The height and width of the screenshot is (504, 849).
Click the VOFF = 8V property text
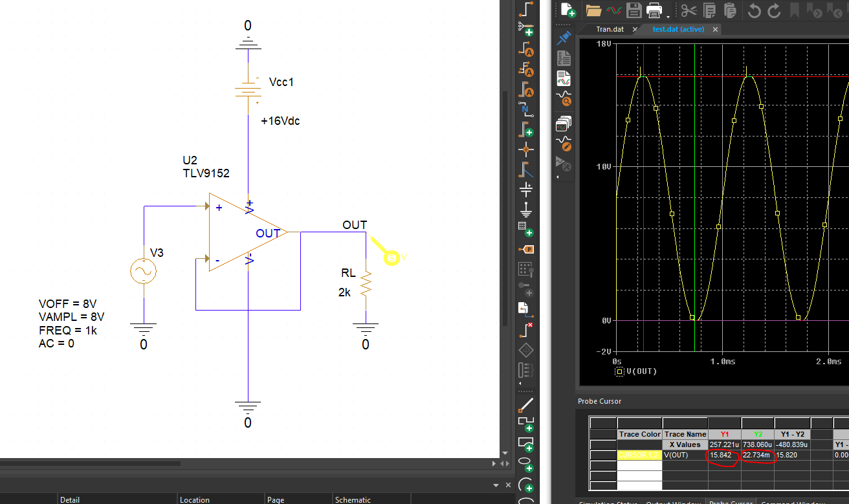click(x=67, y=304)
